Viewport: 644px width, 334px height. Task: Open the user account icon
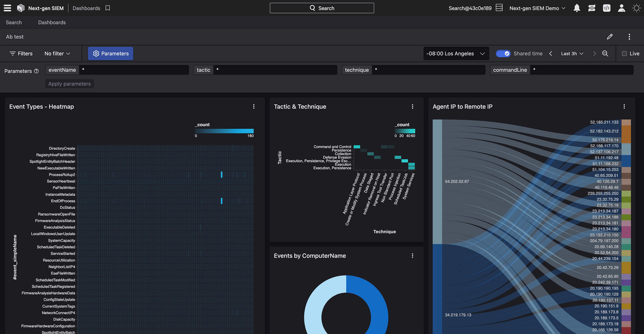pyautogui.click(x=622, y=8)
